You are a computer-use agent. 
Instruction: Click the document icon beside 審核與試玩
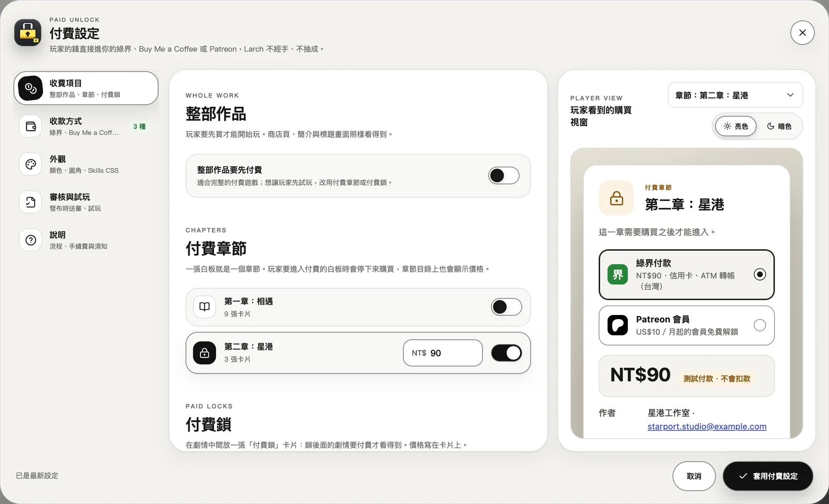pyautogui.click(x=31, y=202)
